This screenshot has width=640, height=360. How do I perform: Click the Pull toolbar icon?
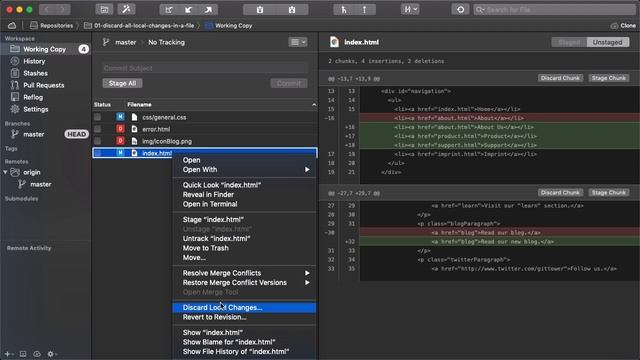188,9
